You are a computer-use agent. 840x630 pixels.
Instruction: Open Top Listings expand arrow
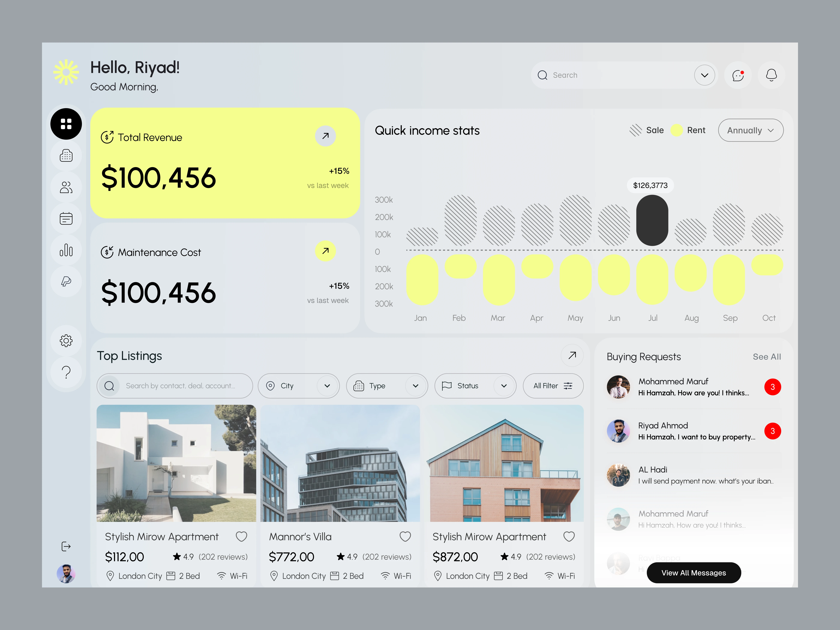(x=572, y=355)
